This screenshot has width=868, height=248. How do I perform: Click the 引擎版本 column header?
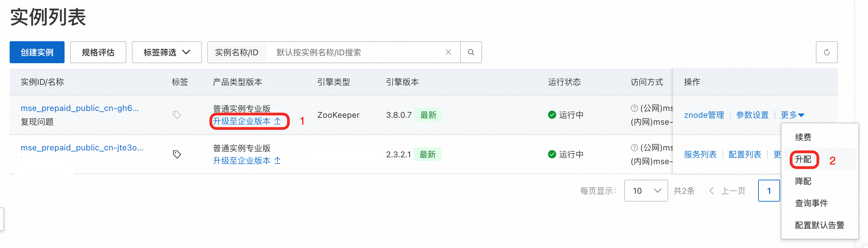(x=402, y=82)
